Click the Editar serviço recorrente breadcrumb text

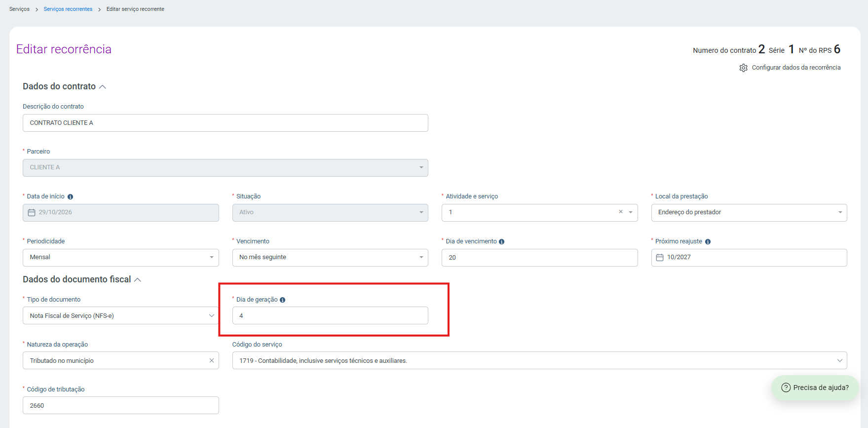[135, 9]
